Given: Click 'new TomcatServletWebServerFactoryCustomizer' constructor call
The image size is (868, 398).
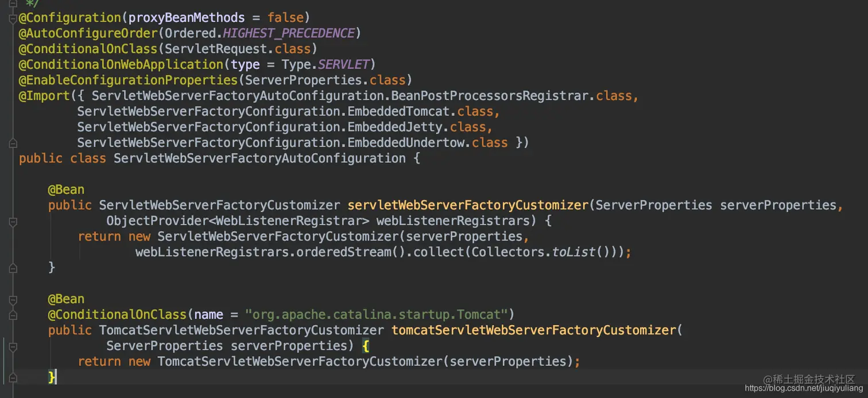Looking at the screenshot, I should click(x=285, y=361).
